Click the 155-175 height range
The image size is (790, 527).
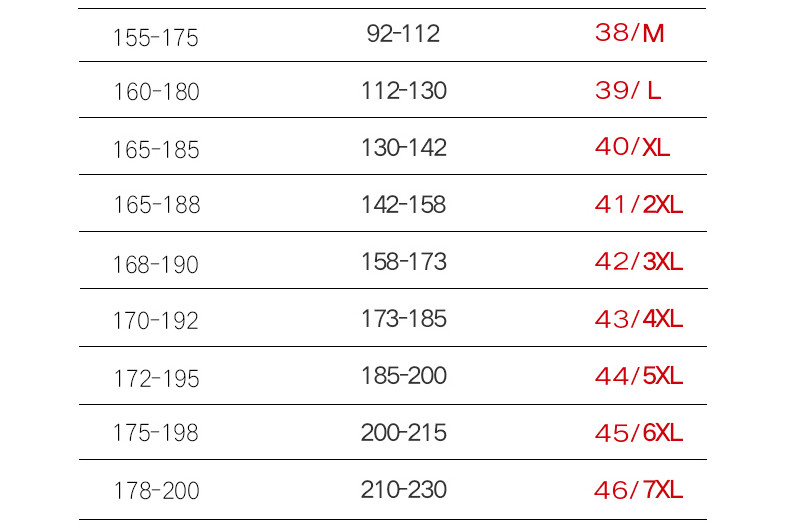click(156, 38)
